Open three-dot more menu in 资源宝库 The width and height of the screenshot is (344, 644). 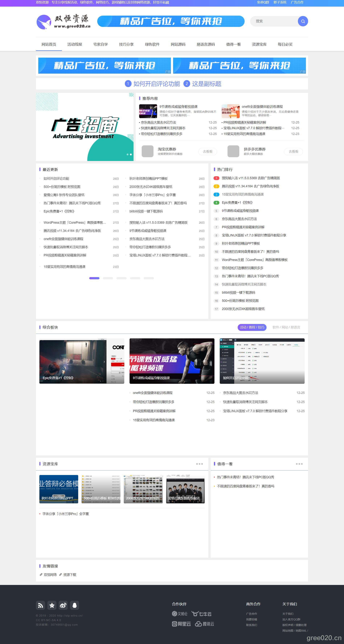click(x=199, y=464)
